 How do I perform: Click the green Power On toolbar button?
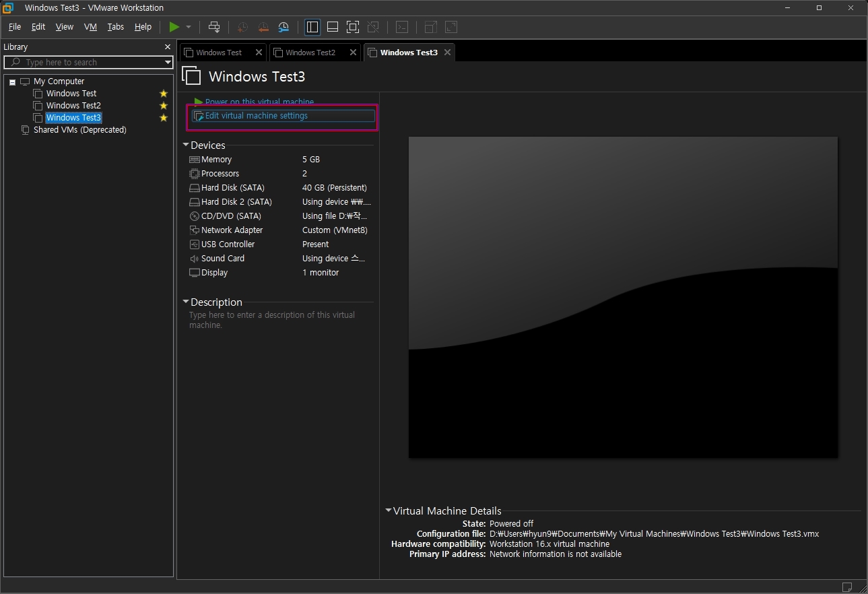[174, 27]
